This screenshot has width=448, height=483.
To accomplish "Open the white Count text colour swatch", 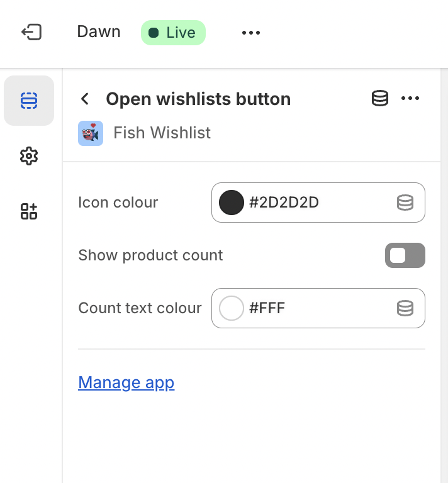I will pos(232,308).
